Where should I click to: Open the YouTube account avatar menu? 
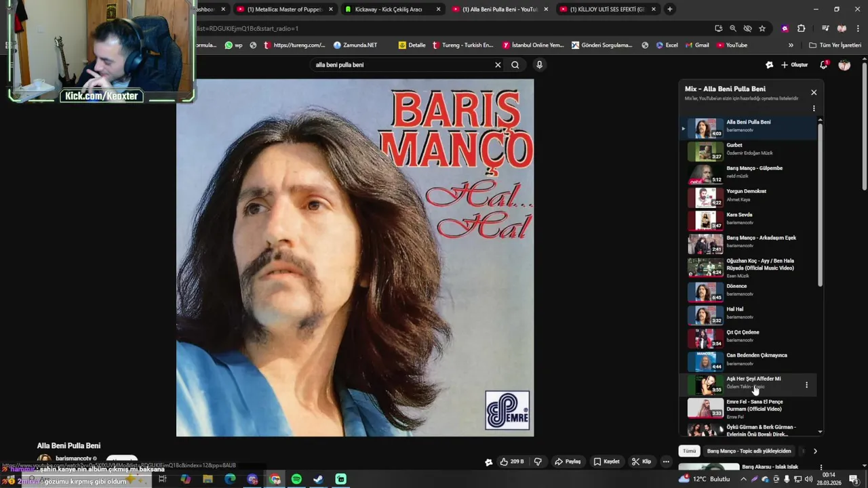(844, 65)
